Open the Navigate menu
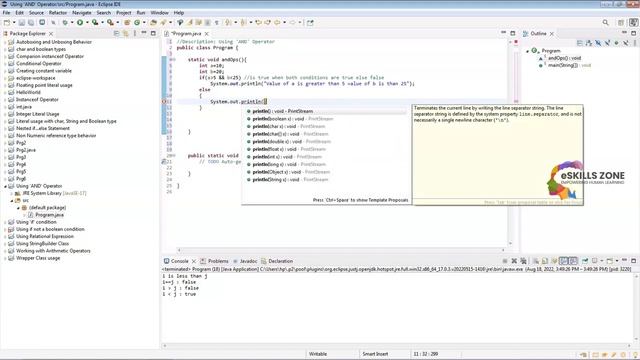The width and height of the screenshot is (640, 360). (82, 13)
